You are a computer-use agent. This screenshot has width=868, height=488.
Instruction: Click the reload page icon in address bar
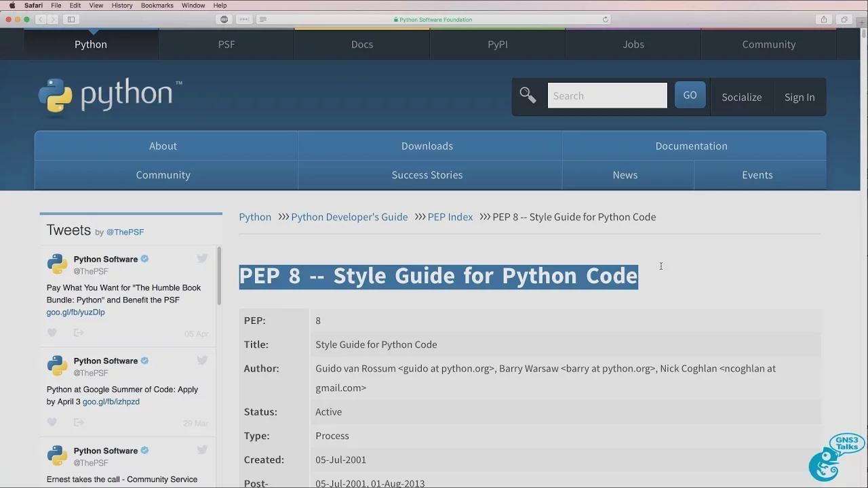point(605,20)
